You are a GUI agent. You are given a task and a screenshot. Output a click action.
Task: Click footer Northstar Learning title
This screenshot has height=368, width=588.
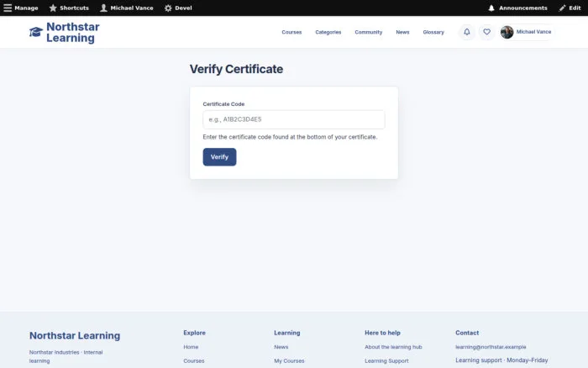pyautogui.click(x=75, y=335)
